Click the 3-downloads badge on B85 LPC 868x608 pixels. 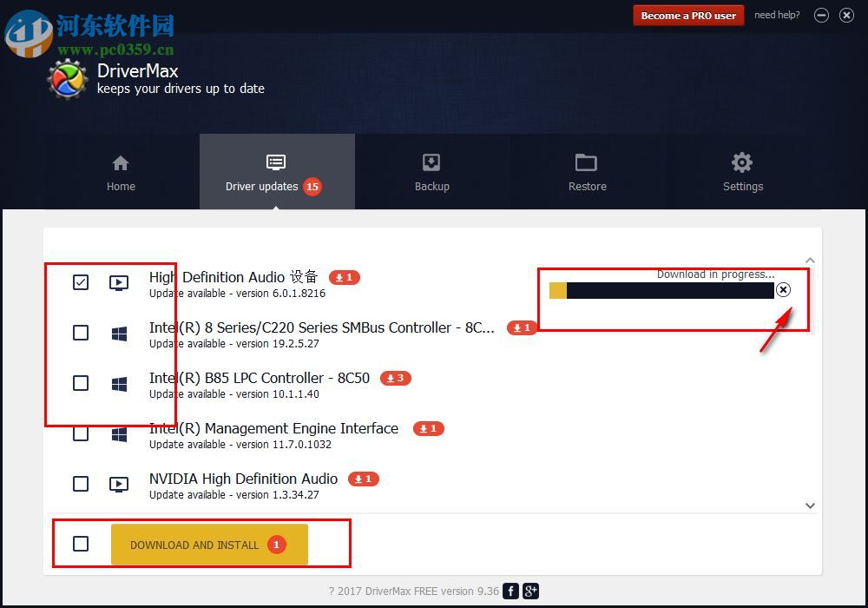[x=395, y=378]
